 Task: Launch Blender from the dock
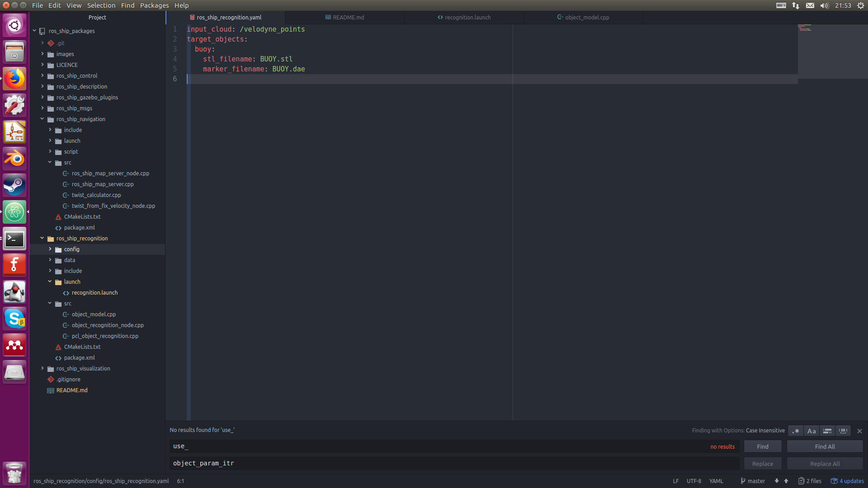tap(14, 159)
